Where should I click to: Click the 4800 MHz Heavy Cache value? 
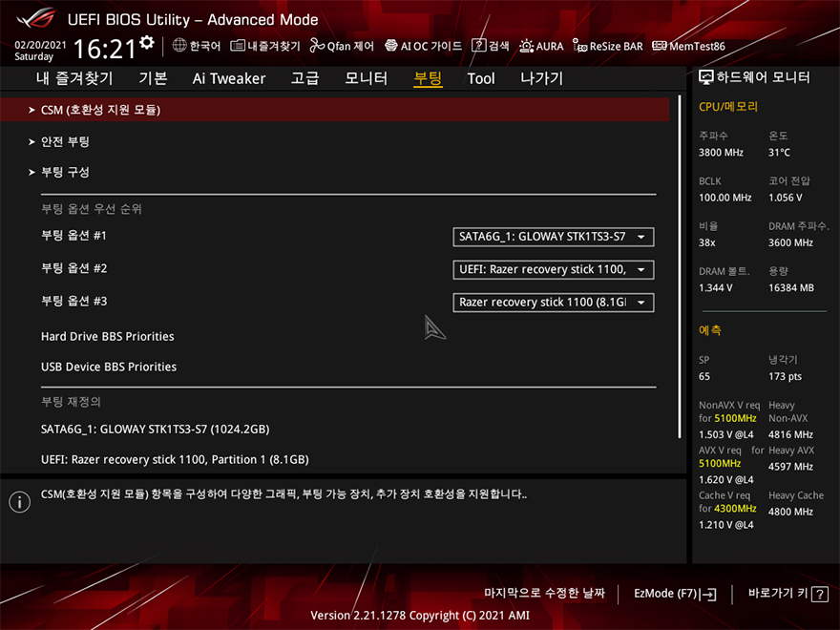pyautogui.click(x=790, y=512)
